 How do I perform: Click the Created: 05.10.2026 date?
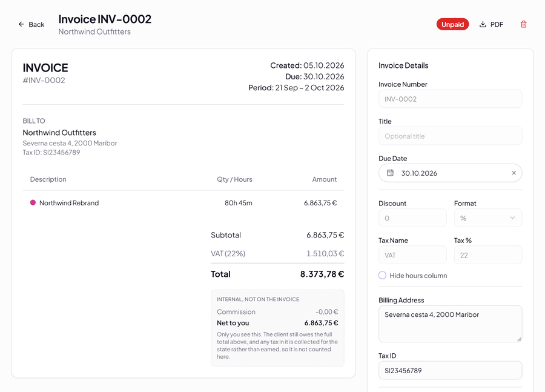click(x=307, y=65)
